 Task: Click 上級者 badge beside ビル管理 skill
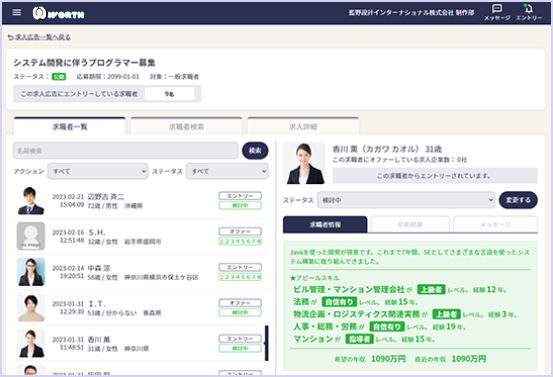pyautogui.click(x=431, y=290)
